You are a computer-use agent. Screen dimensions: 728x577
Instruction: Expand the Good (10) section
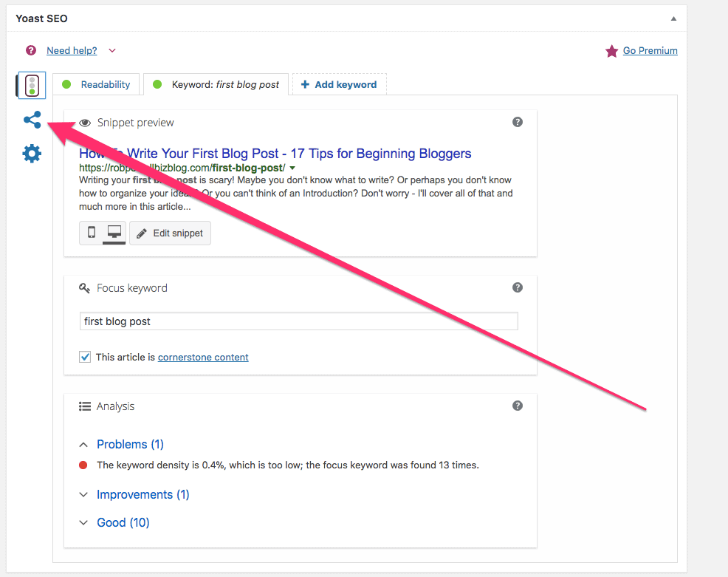coord(114,522)
